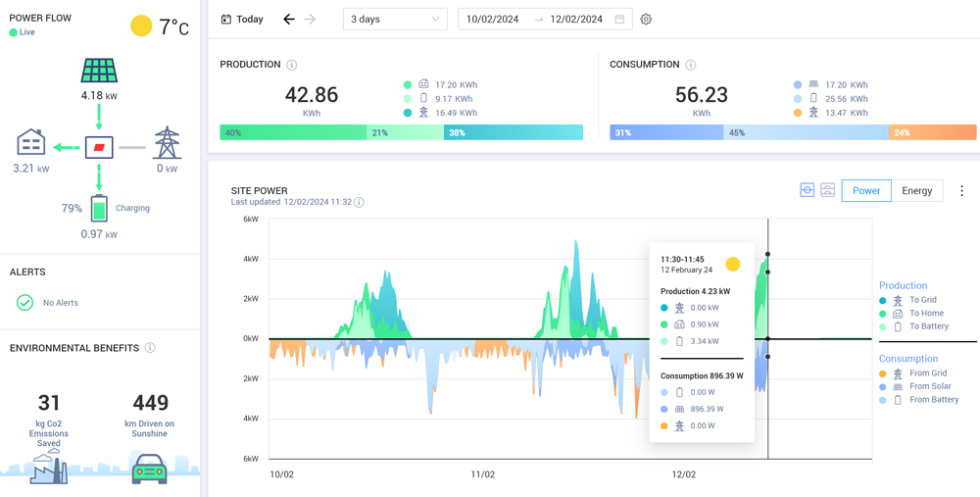The image size is (980, 497).
Task: Click the solar panel icon in Power Flow
Action: 99,71
